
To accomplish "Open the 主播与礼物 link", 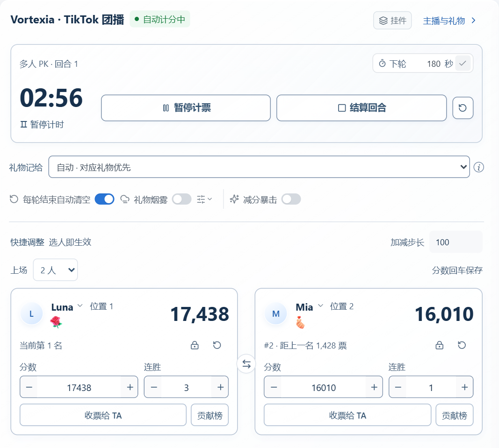I will click(x=449, y=21).
